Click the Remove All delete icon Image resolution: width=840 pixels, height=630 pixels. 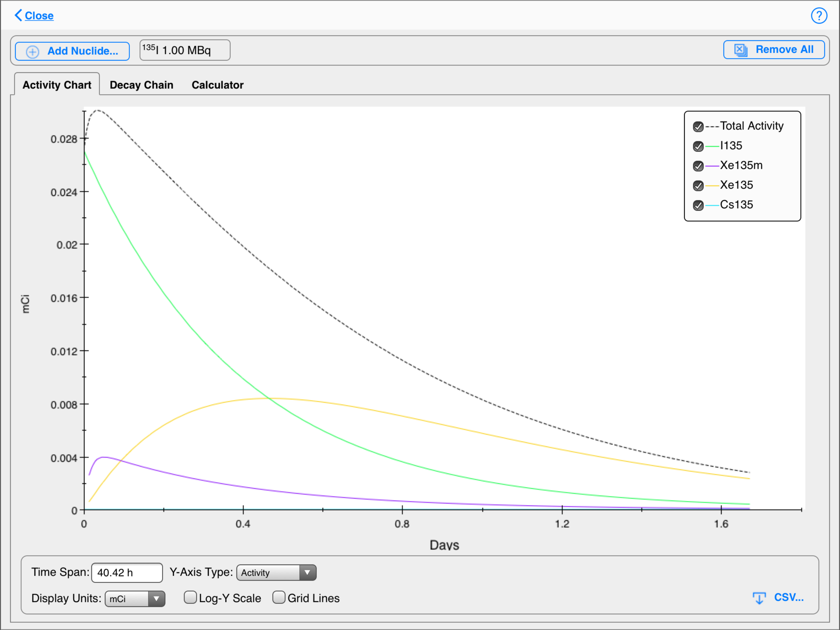click(x=740, y=50)
